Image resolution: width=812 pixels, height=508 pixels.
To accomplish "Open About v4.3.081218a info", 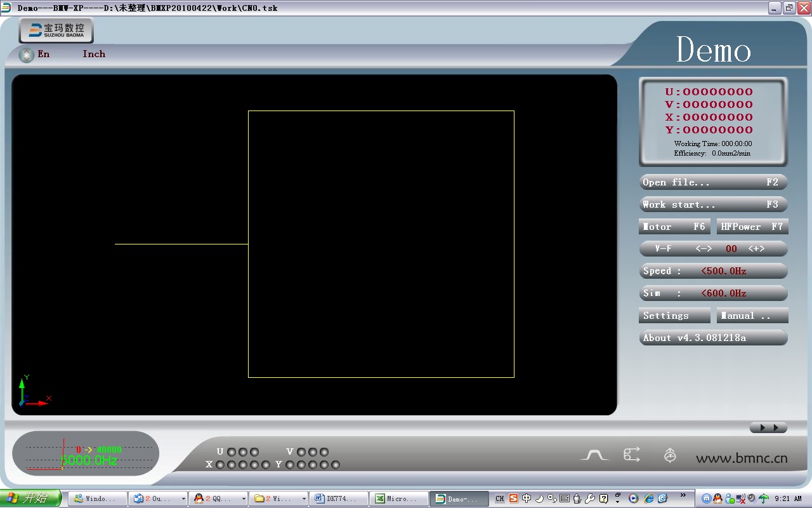I will (713, 338).
